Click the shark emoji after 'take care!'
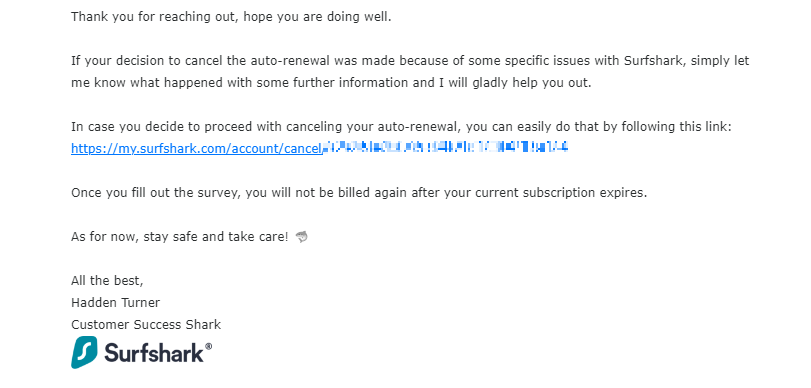 pyautogui.click(x=302, y=237)
